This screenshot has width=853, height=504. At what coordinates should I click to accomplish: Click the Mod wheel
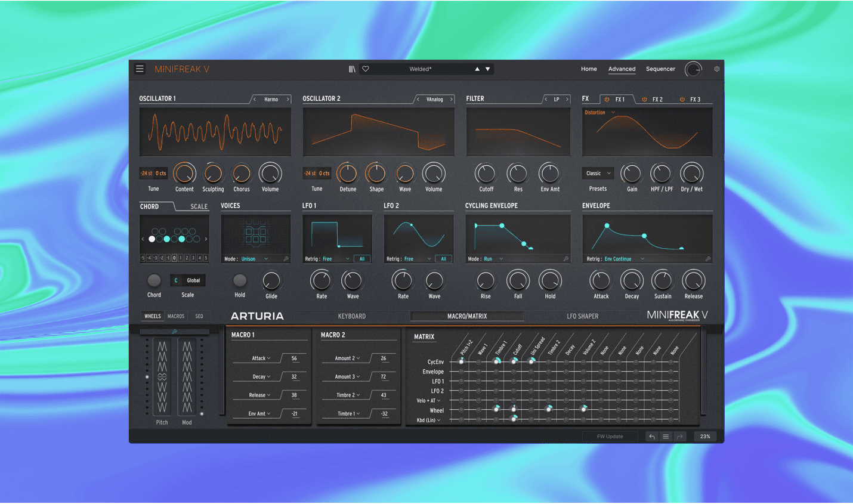187,376
